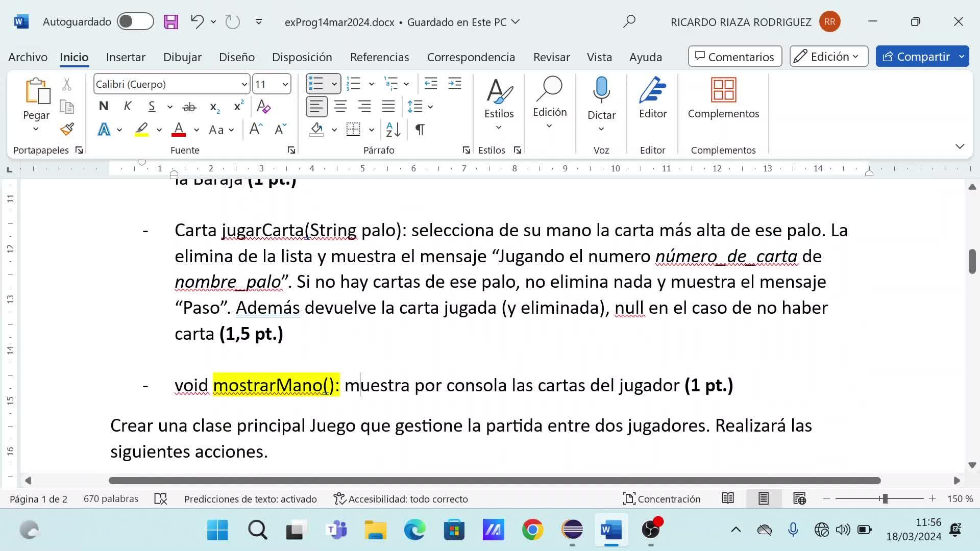Switch to the Insertar tab
This screenshot has height=551, width=980.
[126, 57]
